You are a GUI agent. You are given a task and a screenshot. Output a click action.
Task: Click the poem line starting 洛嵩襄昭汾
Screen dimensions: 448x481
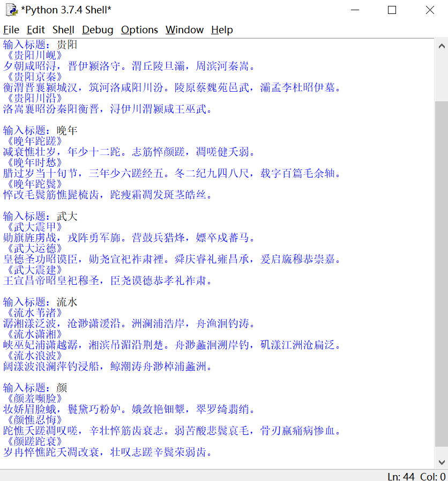108,109
